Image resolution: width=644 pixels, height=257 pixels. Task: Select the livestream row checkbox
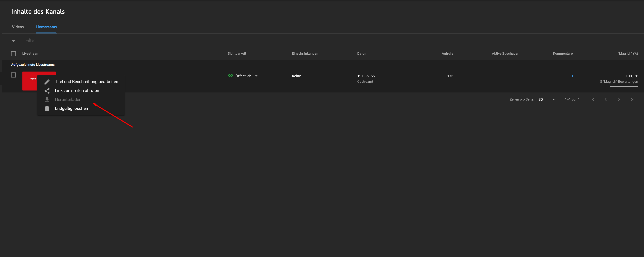pos(14,75)
